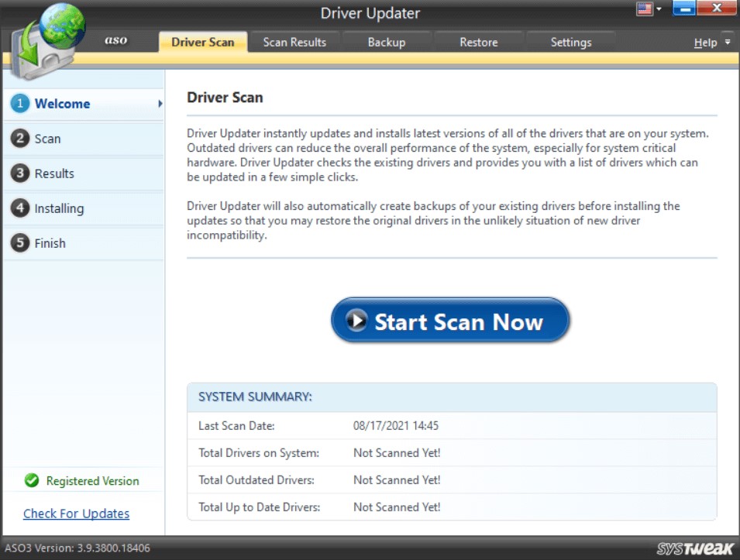Screen dimensions: 740x560
Task: Click the aso logo icon
Action: pos(115,40)
